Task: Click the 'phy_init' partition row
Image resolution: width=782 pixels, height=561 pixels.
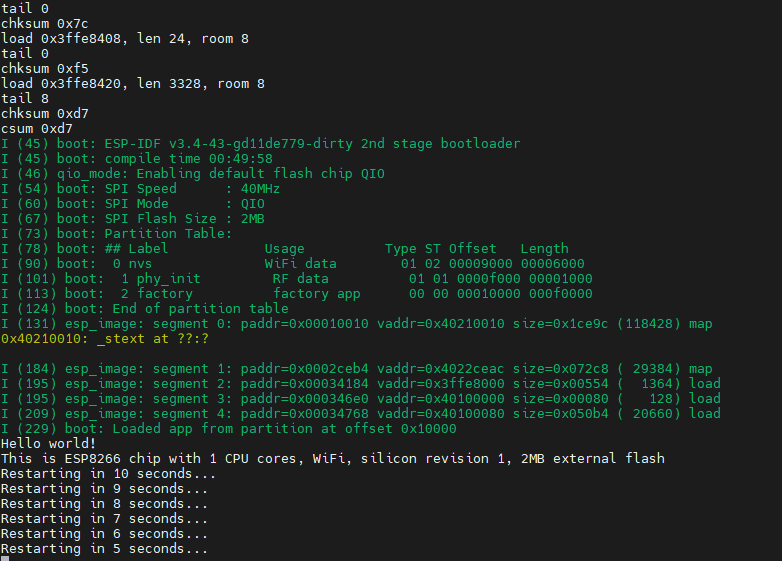Action: pos(300,278)
